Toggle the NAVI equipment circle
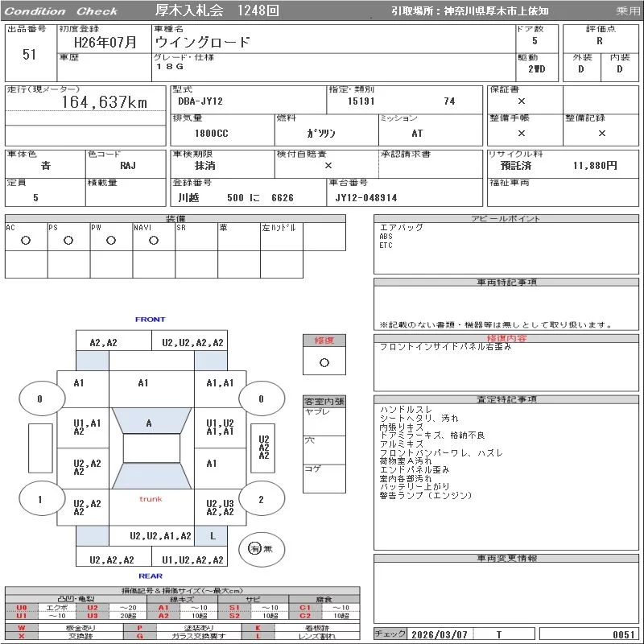The image size is (644, 644). 154,240
